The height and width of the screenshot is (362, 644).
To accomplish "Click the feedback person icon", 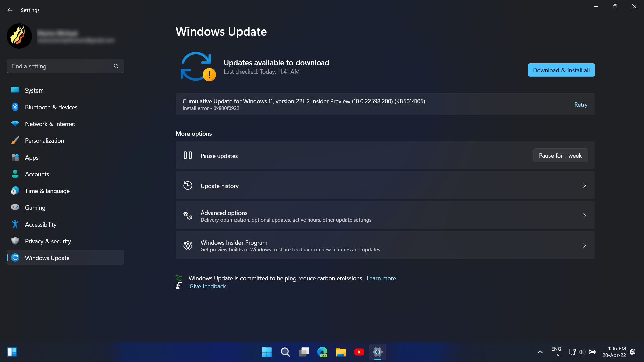I will click(x=179, y=286).
